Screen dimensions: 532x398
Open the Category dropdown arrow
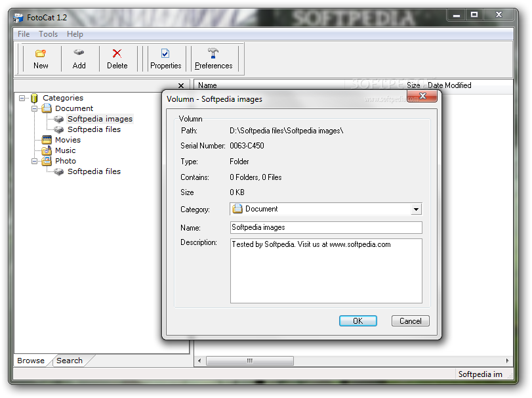tap(417, 210)
